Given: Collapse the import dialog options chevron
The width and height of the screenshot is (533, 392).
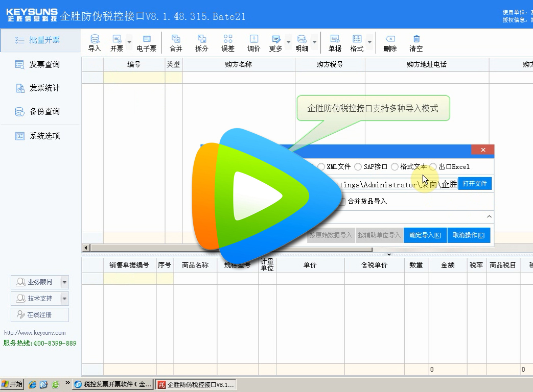Looking at the screenshot, I should pyautogui.click(x=489, y=216).
